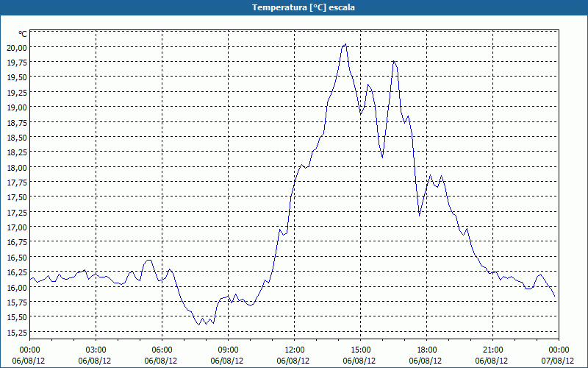Image resolution: width=588 pixels, height=368 pixels.
Task: Select the 15,25 y-axis value
Action: click(x=17, y=333)
